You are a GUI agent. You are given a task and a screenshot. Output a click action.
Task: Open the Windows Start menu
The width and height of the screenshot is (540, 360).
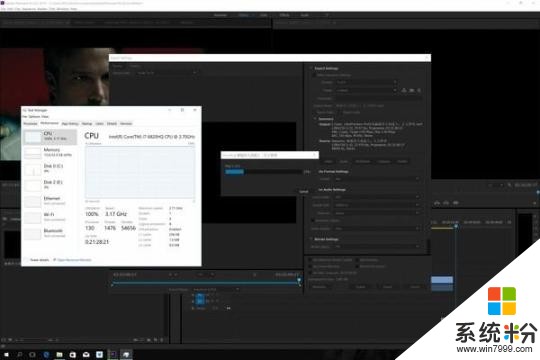pos(6,354)
